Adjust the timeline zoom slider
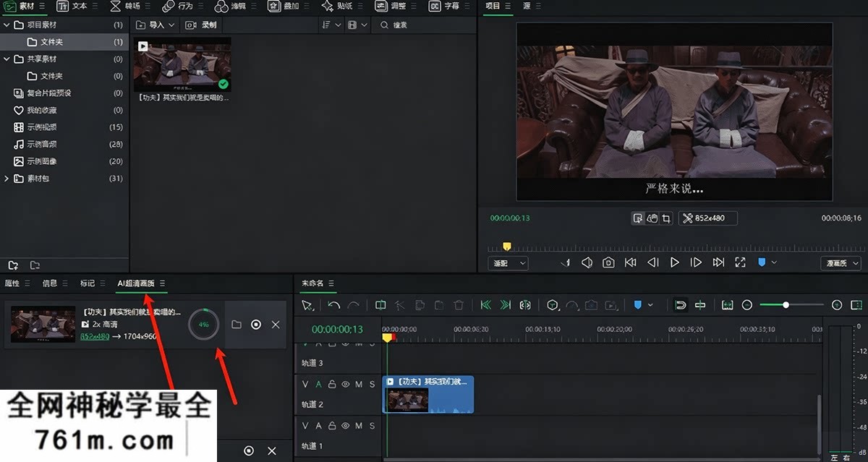Image resolution: width=868 pixels, height=462 pixels. [x=786, y=305]
